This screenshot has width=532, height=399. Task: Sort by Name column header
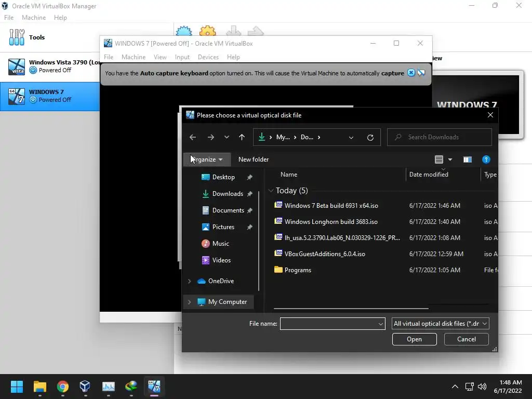coord(289,175)
